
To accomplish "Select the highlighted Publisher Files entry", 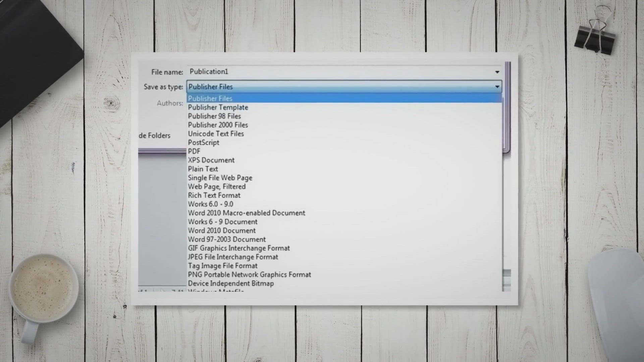I will [210, 98].
